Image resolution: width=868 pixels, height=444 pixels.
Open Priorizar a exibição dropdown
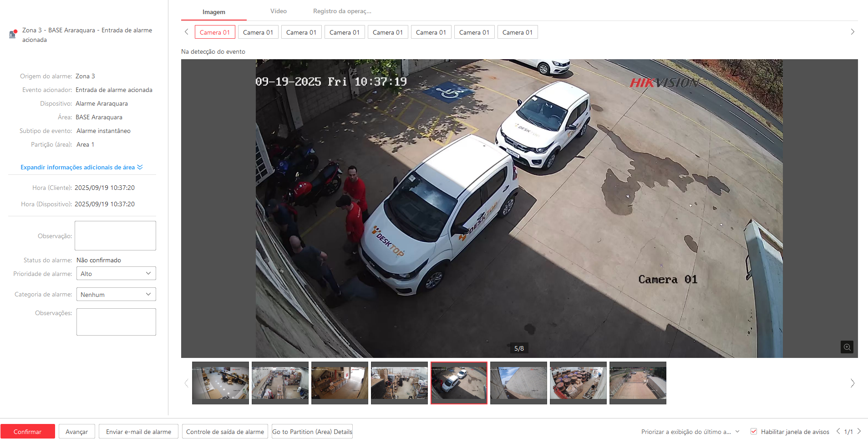[x=690, y=432]
